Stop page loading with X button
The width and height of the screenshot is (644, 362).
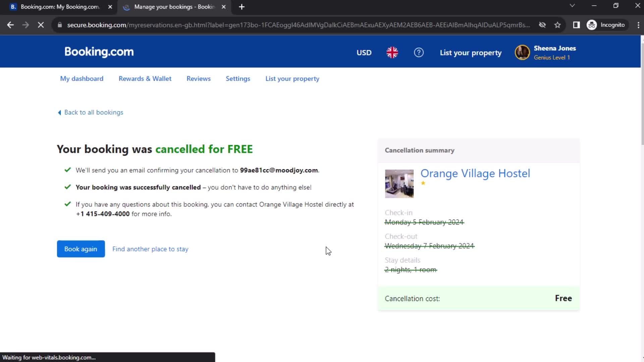(41, 25)
